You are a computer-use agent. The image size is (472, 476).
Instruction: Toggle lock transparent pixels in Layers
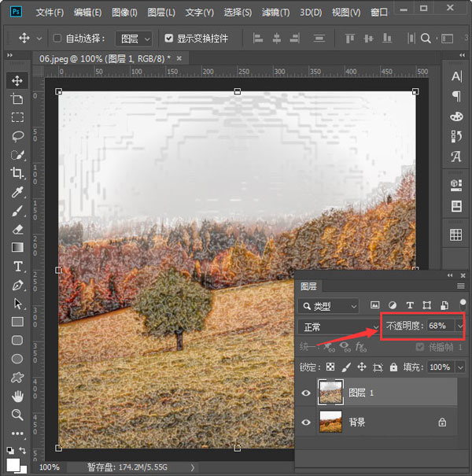click(330, 367)
